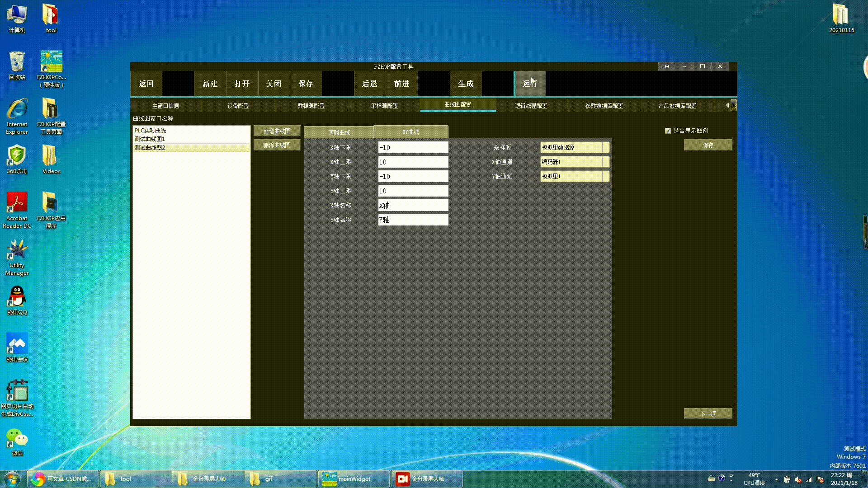Click 删除曲线图 button
The height and width of the screenshot is (488, 868).
277,145
